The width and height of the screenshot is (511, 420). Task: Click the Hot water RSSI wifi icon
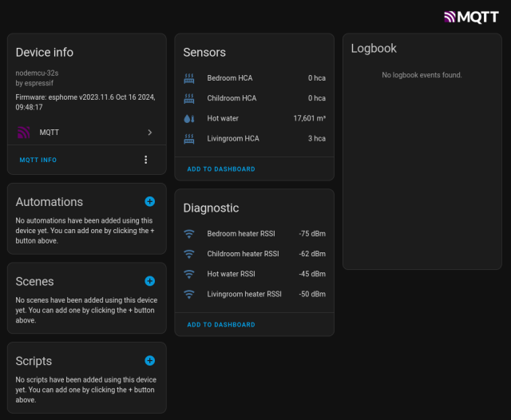[189, 274]
